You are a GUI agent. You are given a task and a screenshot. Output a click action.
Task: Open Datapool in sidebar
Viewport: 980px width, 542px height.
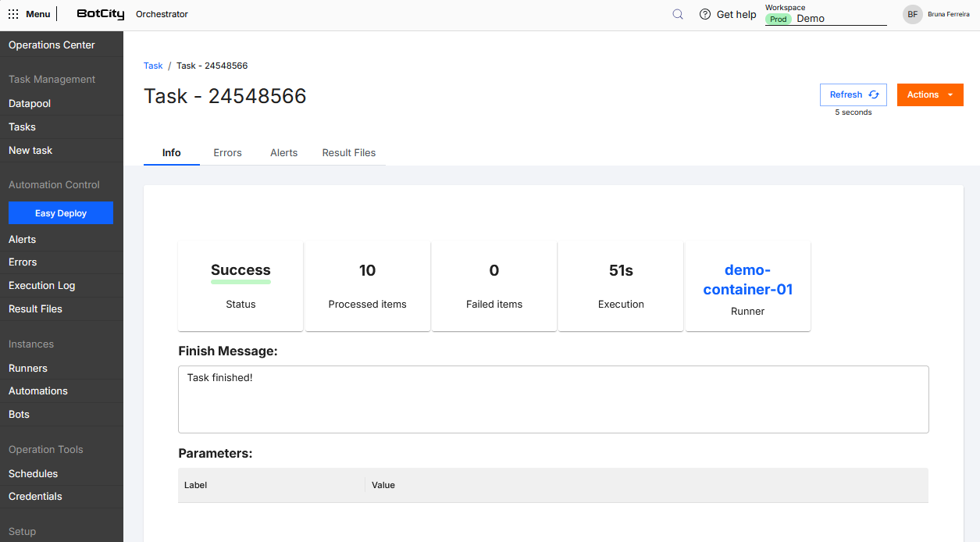62,104
